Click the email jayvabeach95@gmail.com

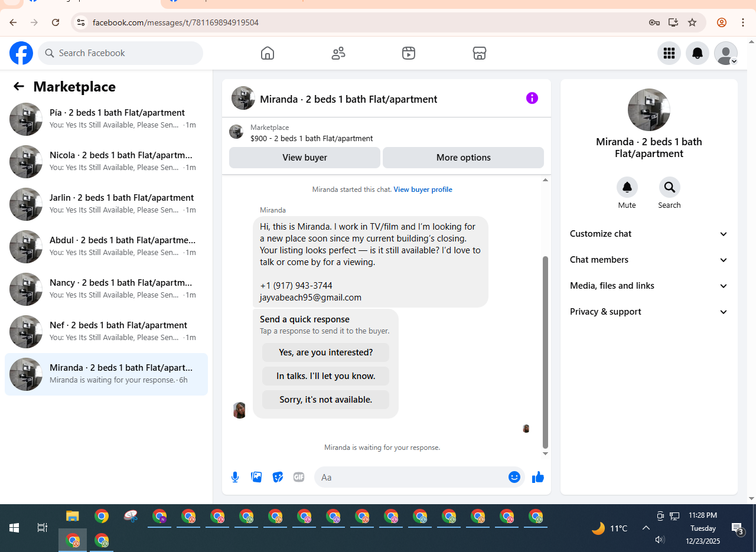pyautogui.click(x=311, y=298)
